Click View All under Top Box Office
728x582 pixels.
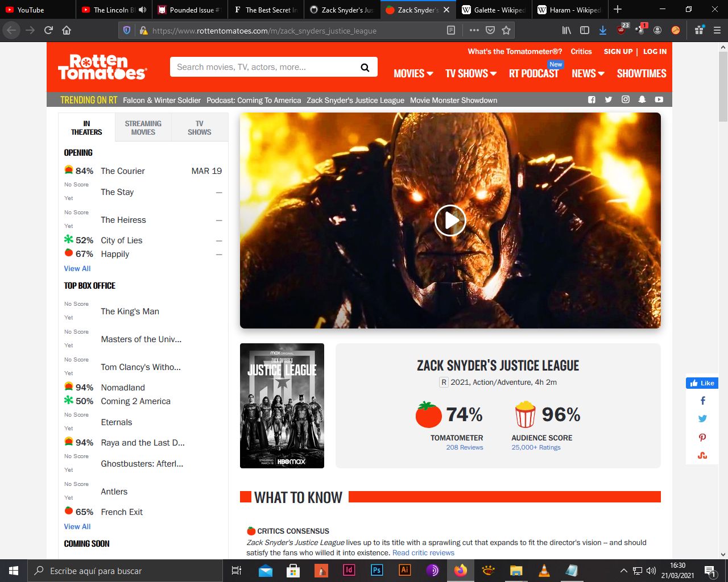[x=77, y=526]
